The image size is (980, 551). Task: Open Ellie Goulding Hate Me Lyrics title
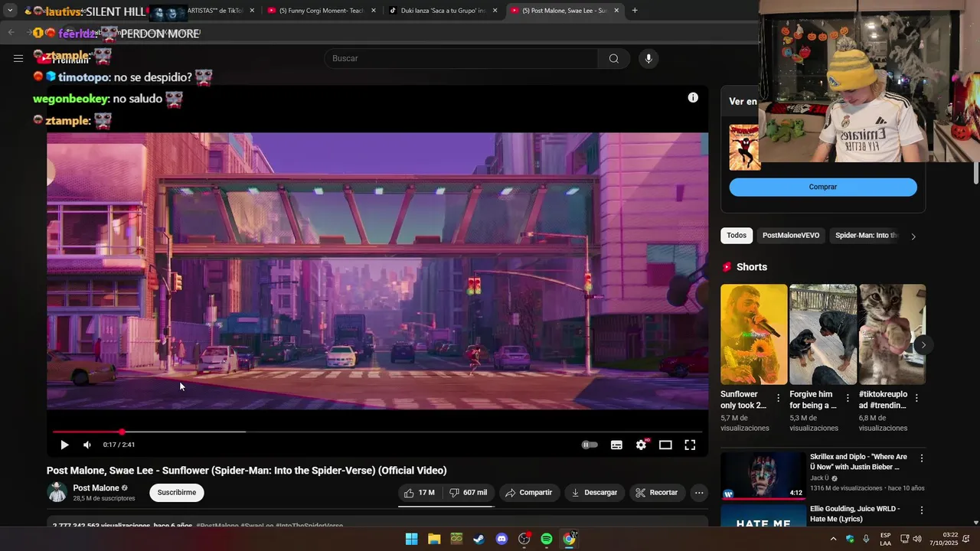click(855, 514)
